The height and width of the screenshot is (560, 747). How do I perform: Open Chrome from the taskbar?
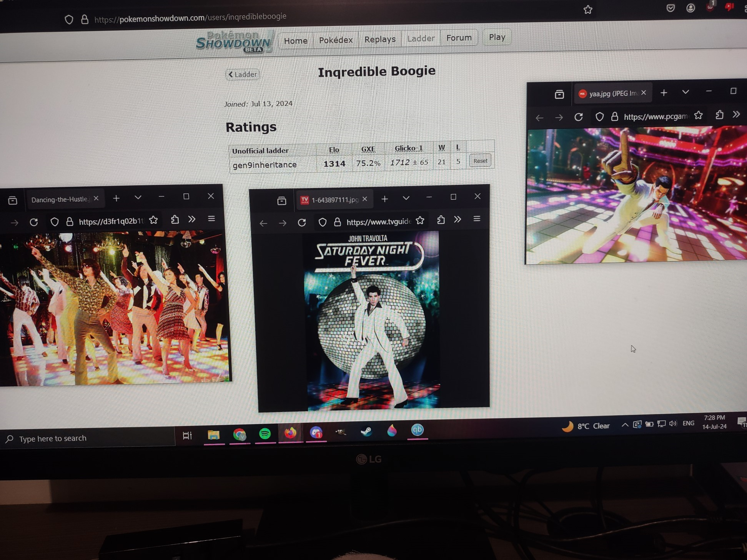[239, 435]
